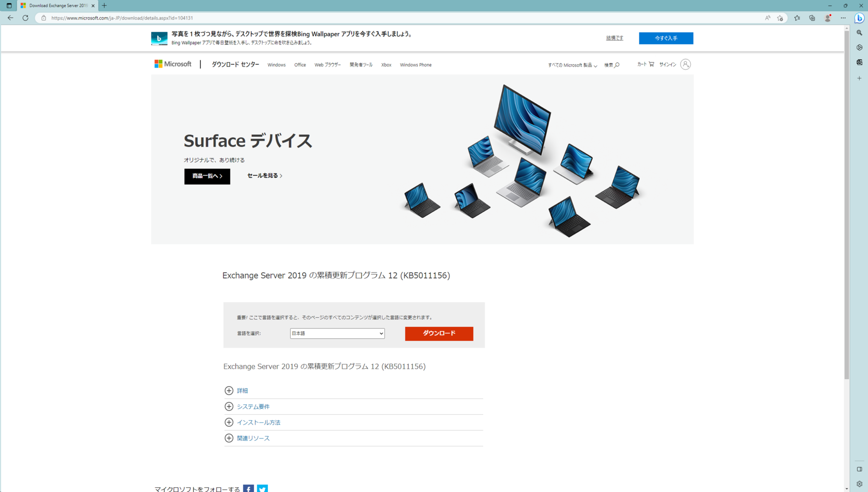Click the サインイン account icon
The height and width of the screenshot is (492, 868).
(x=685, y=64)
